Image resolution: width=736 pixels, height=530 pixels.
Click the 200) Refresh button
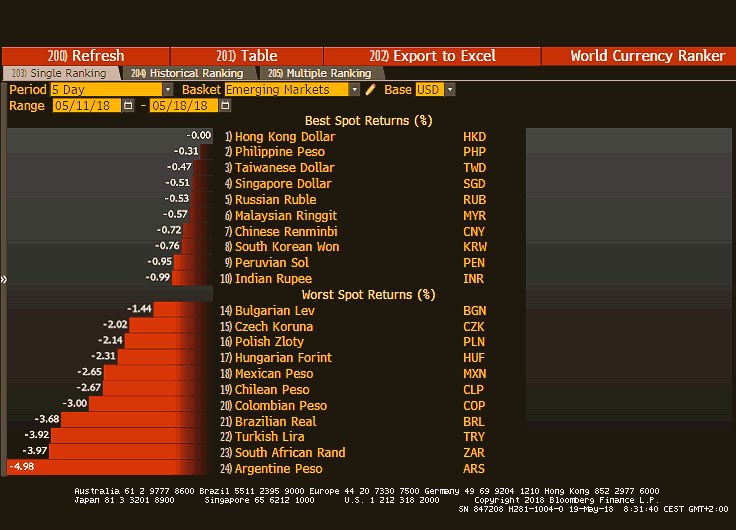pos(86,56)
